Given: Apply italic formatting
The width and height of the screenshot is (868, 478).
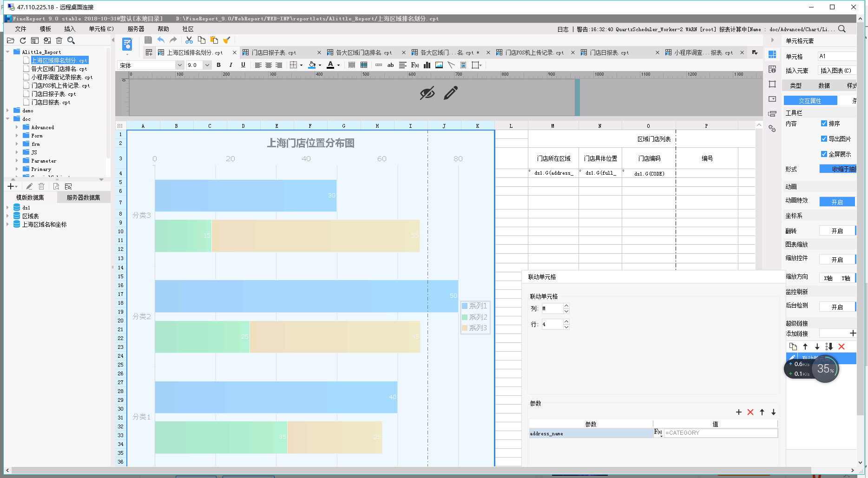Looking at the screenshot, I should (x=231, y=65).
